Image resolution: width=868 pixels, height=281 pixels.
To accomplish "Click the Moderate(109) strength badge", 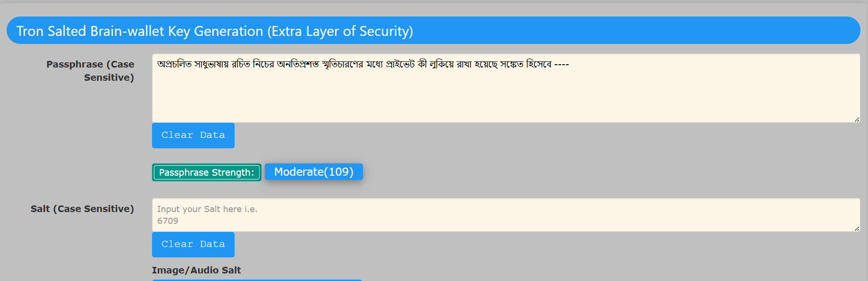I will pos(313,172).
